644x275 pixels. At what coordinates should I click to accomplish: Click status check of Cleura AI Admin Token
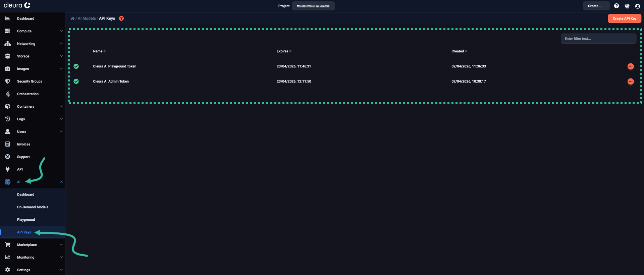[x=76, y=81]
